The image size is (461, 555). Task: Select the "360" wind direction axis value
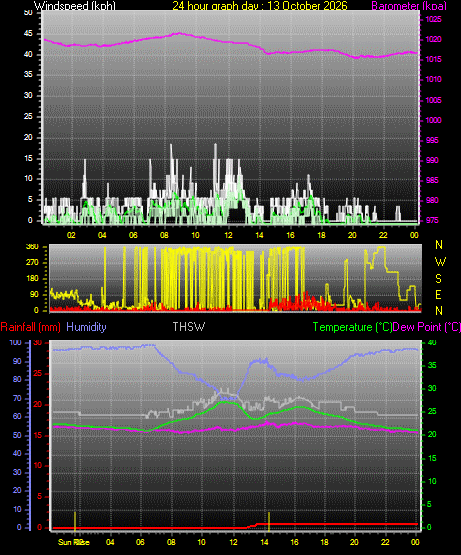tap(32, 247)
